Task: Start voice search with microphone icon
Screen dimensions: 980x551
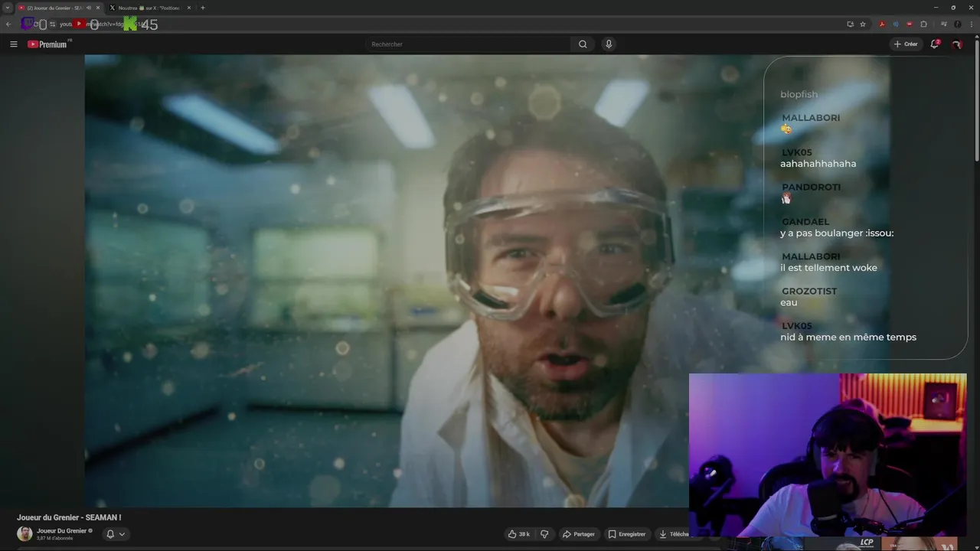Action: click(609, 44)
